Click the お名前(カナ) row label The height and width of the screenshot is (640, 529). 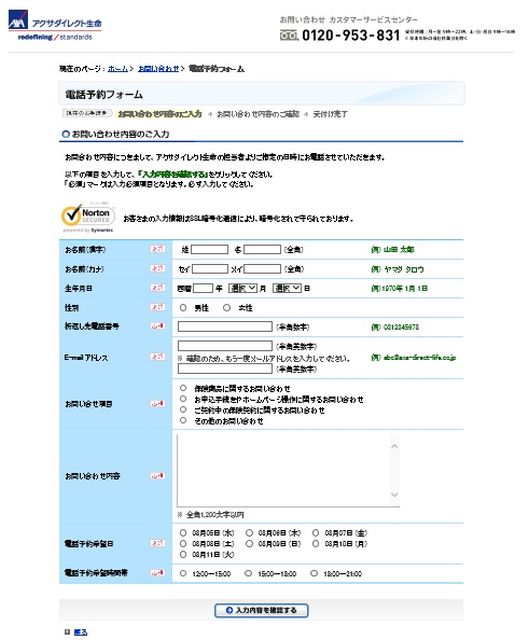click(x=84, y=269)
